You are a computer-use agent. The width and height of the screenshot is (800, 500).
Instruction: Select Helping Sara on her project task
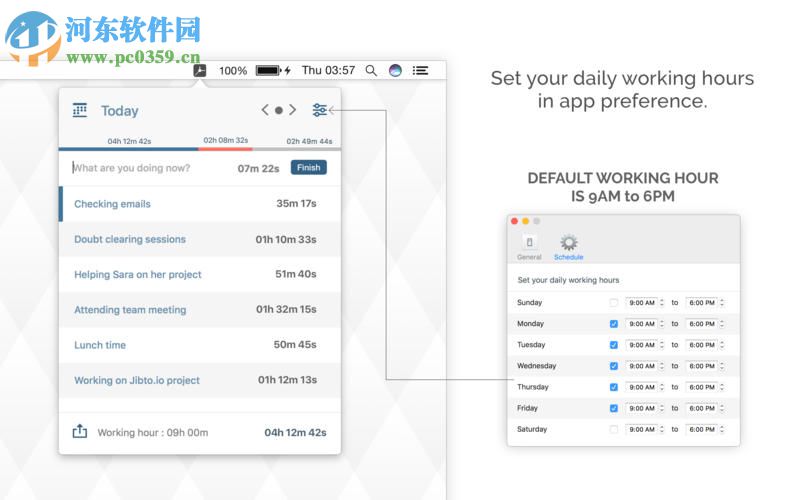point(200,274)
